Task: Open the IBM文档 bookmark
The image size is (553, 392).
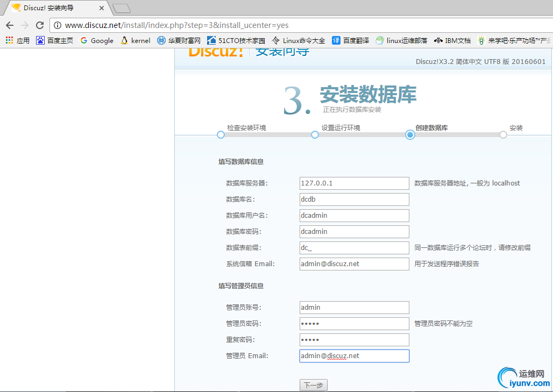Action: click(452, 40)
